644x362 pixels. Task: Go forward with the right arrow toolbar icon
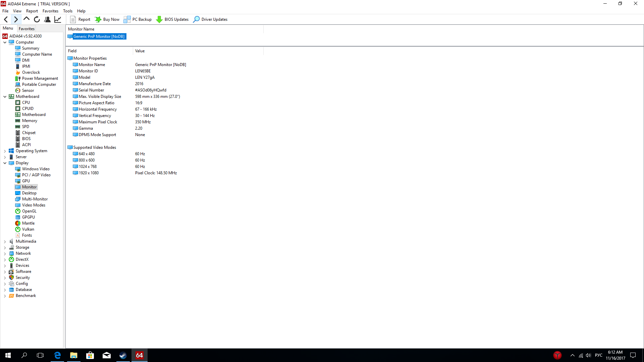tap(16, 19)
